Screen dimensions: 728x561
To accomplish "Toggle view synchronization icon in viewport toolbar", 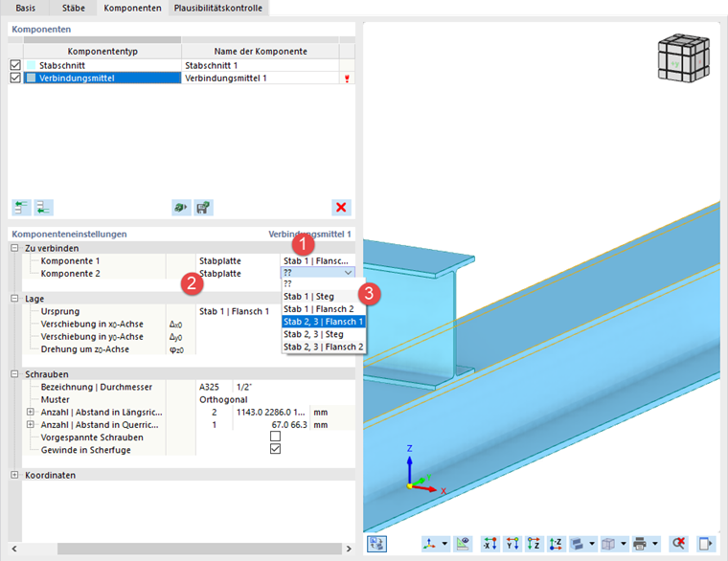I will pyautogui.click(x=376, y=544).
